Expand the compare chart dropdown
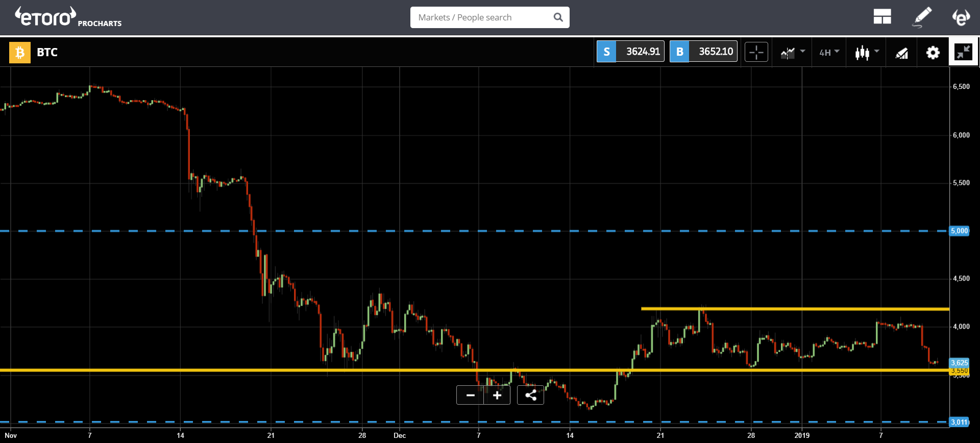 (x=792, y=52)
